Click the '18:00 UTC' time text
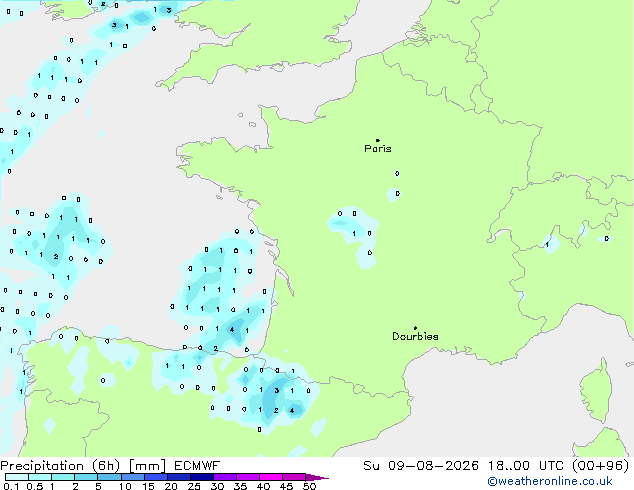This screenshot has height=490, width=634. click(x=525, y=466)
